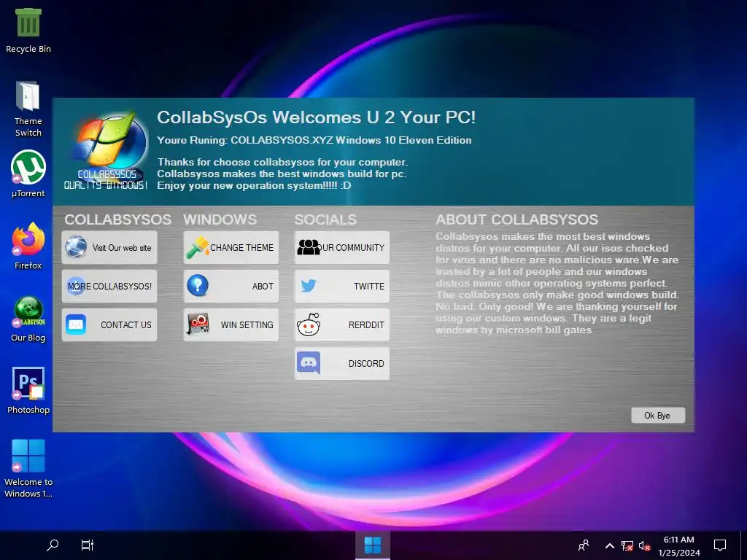
Task: Launch µTorrent from the desktop
Action: click(x=28, y=174)
